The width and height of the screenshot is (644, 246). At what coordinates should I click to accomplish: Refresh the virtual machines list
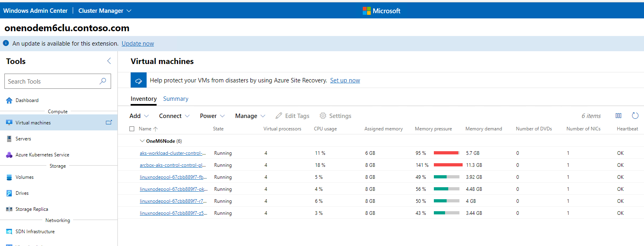635,116
